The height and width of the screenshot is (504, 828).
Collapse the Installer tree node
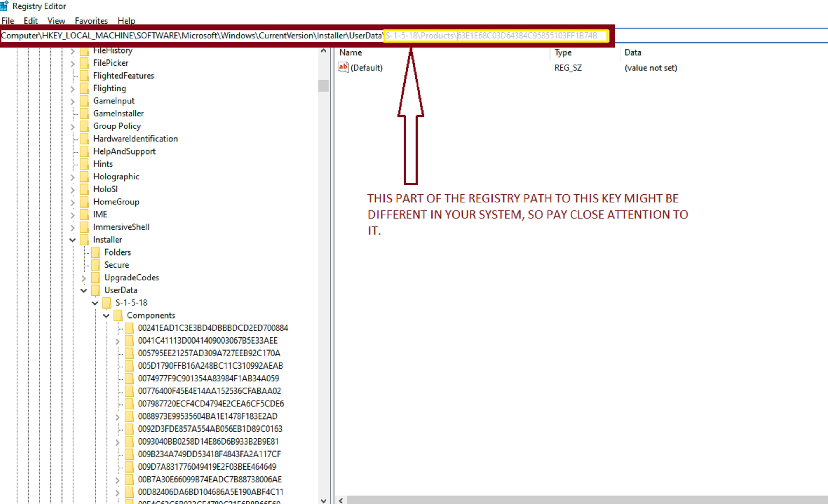point(73,240)
